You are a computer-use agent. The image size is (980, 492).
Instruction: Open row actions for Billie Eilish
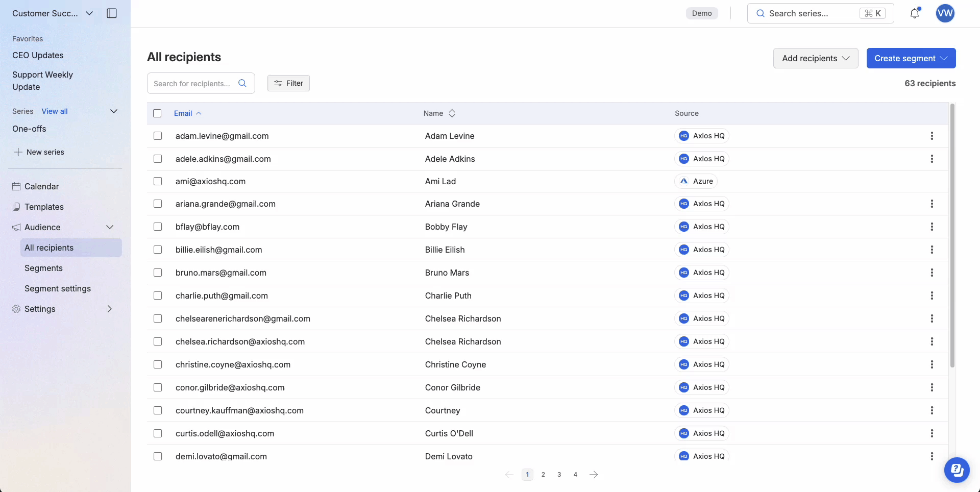(932, 250)
